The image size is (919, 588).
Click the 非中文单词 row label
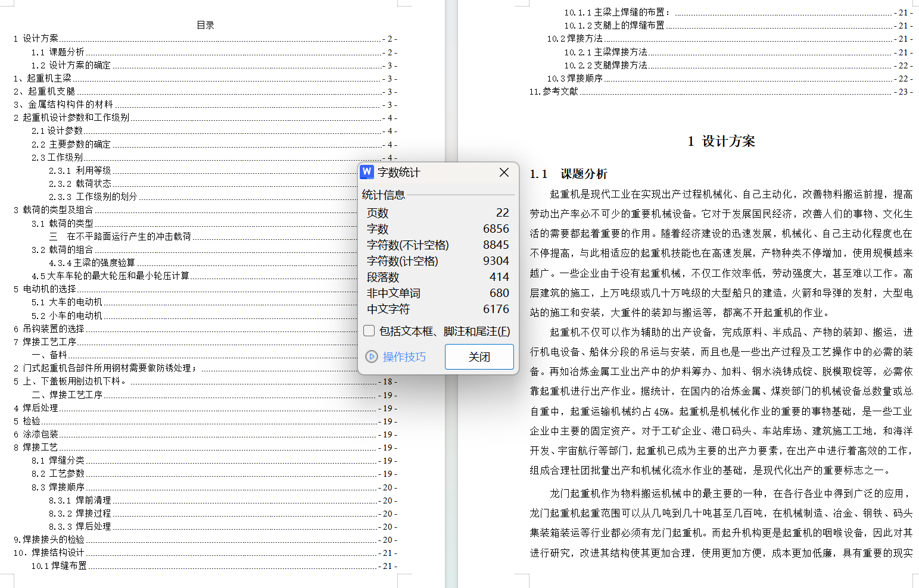[394, 293]
